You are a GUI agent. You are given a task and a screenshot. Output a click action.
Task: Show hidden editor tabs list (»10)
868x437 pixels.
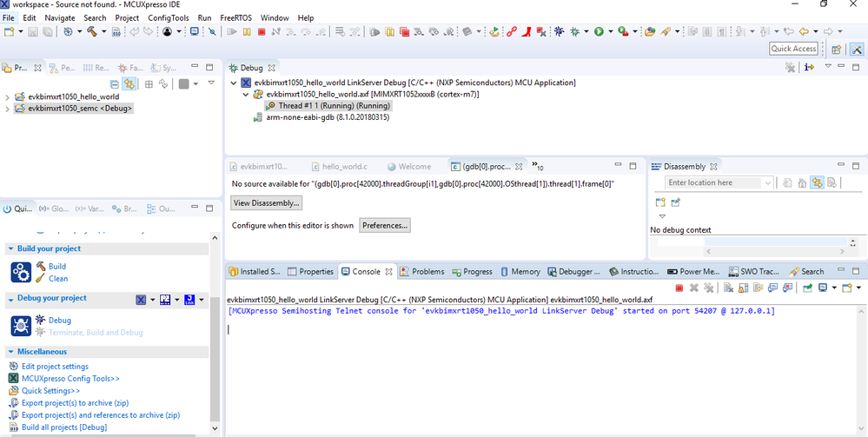[538, 166]
